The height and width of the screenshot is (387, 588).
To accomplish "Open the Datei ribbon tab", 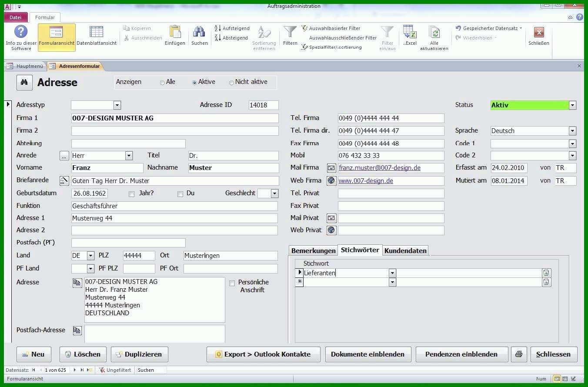I will tap(16, 17).
